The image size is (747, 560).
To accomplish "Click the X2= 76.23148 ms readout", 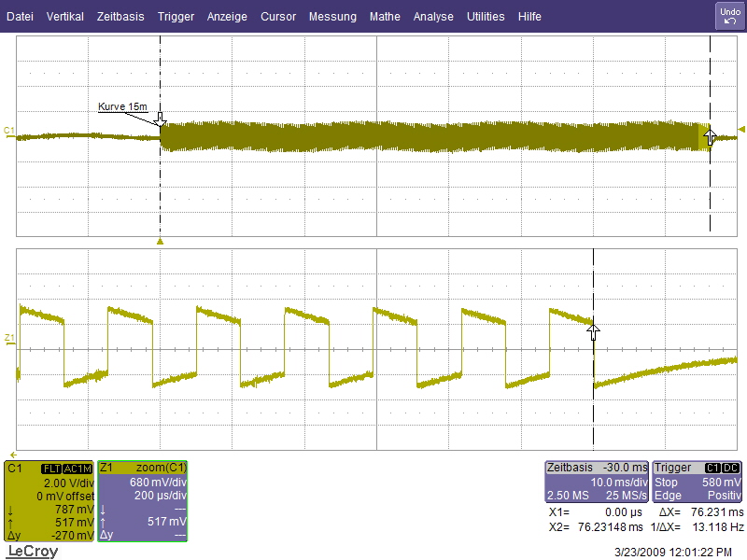I will 596,527.
